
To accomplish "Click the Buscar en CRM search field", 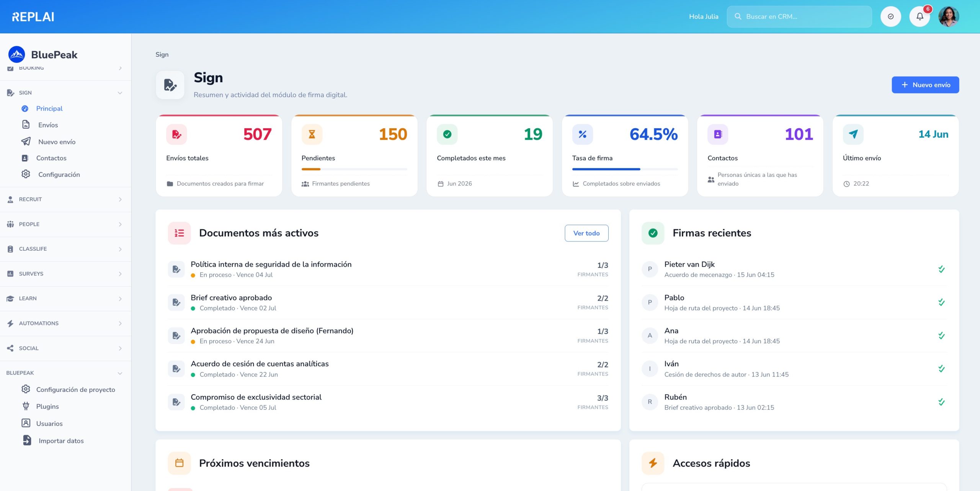I will coord(799,16).
